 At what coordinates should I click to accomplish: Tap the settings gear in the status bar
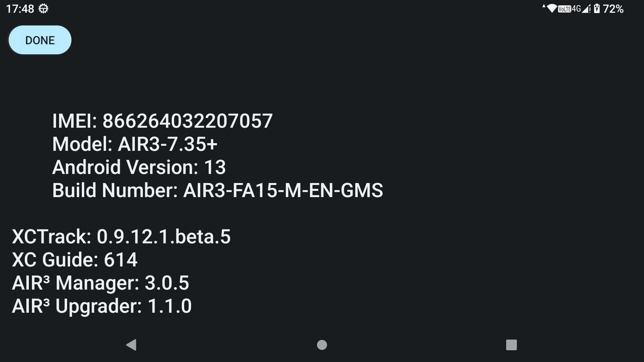[43, 9]
